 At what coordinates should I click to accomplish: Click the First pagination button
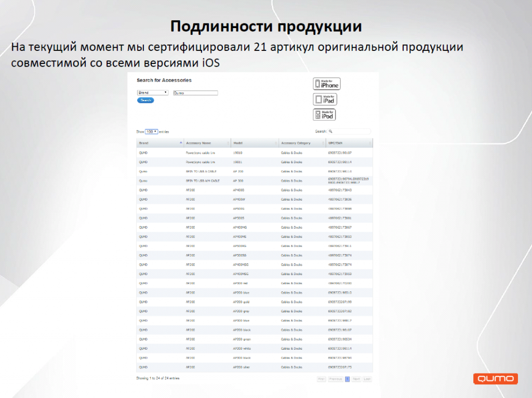point(321,379)
